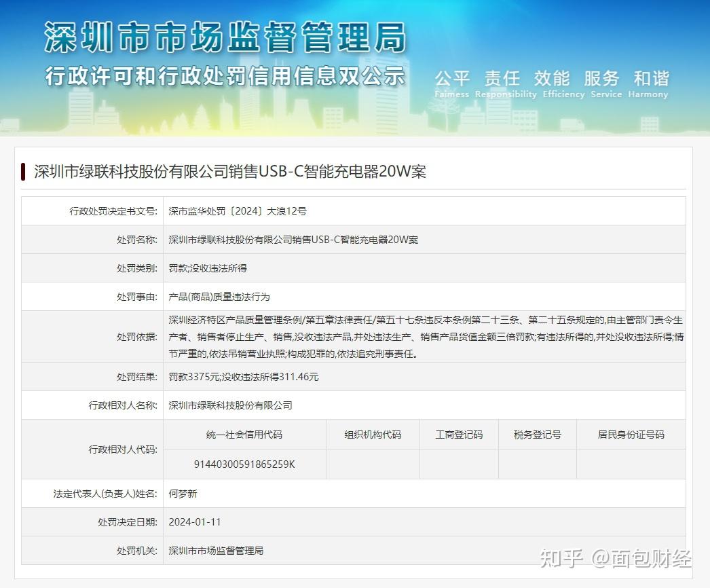Select credit code 91440300591865259K
The image size is (710, 588).
[244, 464]
